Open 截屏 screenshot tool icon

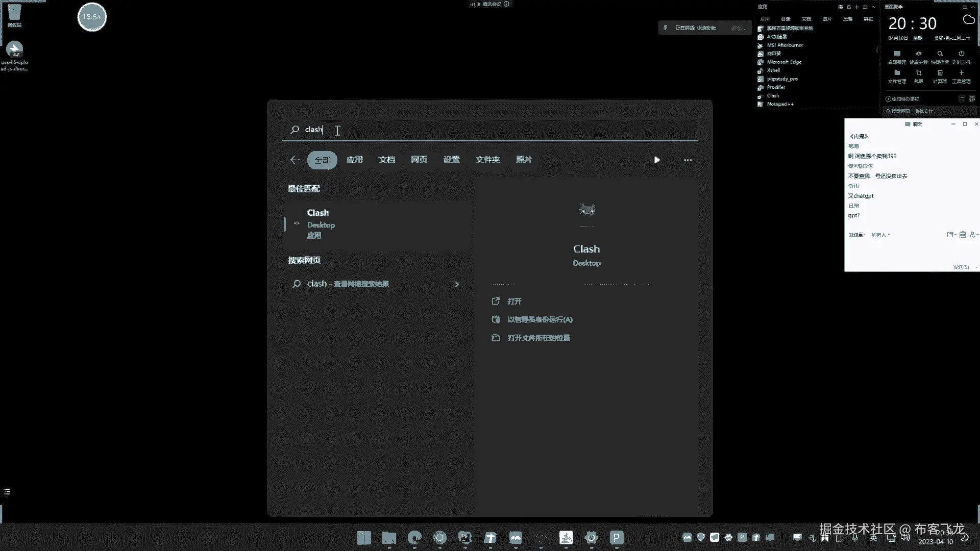(918, 73)
